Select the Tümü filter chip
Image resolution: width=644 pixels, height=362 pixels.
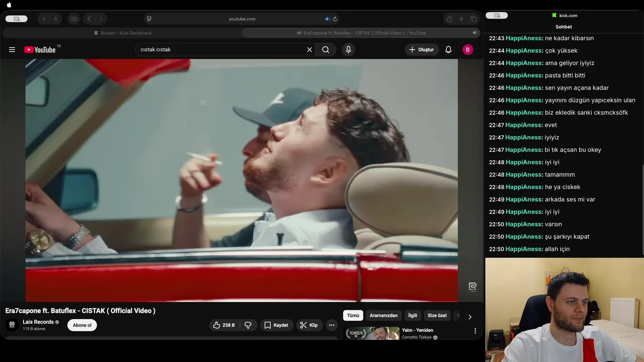point(353,316)
